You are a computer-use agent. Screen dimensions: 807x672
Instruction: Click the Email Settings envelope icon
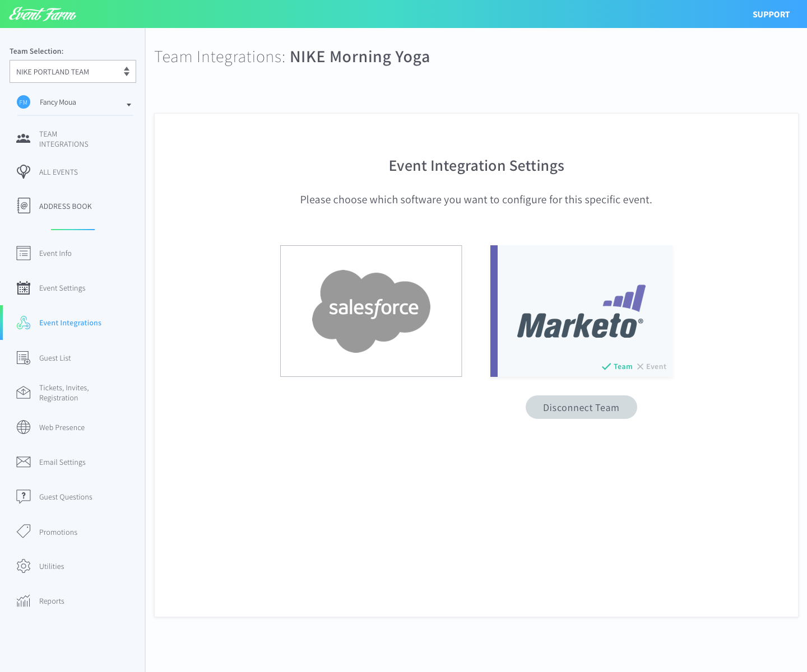[24, 462]
